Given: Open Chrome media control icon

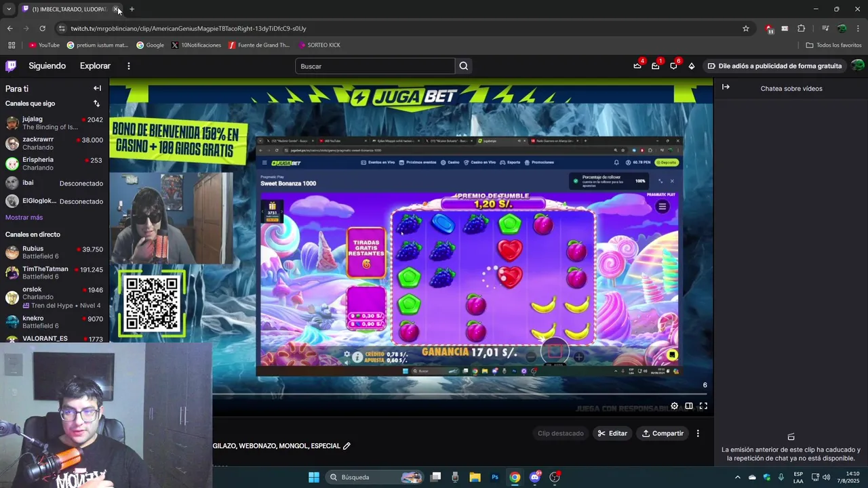Looking at the screenshot, I should [825, 28].
